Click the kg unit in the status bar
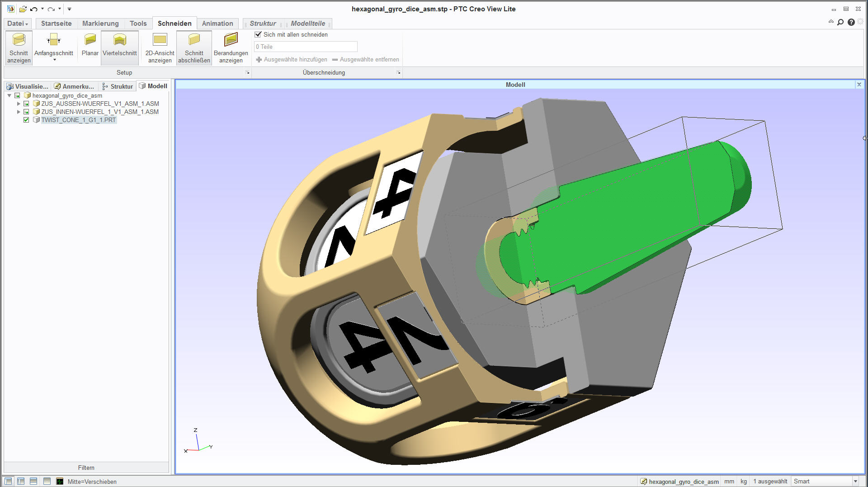 click(744, 482)
